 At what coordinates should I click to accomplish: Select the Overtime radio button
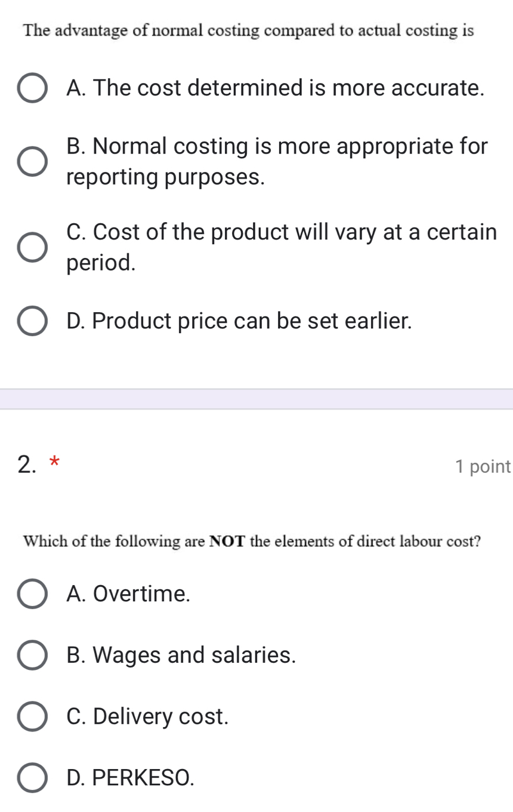click(32, 593)
